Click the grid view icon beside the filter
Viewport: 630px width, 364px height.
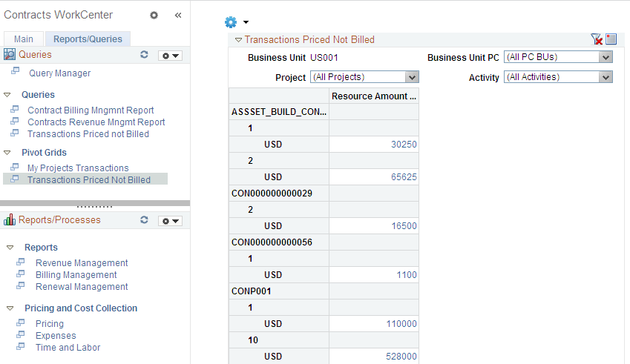611,39
